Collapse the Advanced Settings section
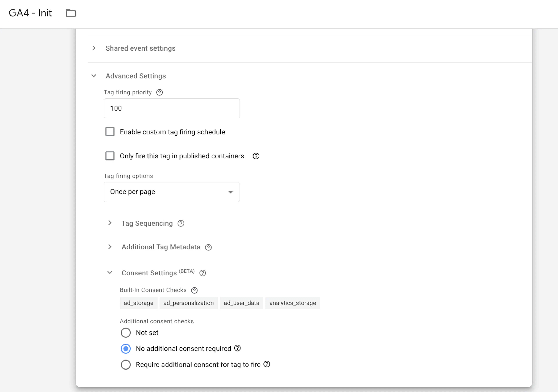The width and height of the screenshot is (558, 392). (x=94, y=76)
